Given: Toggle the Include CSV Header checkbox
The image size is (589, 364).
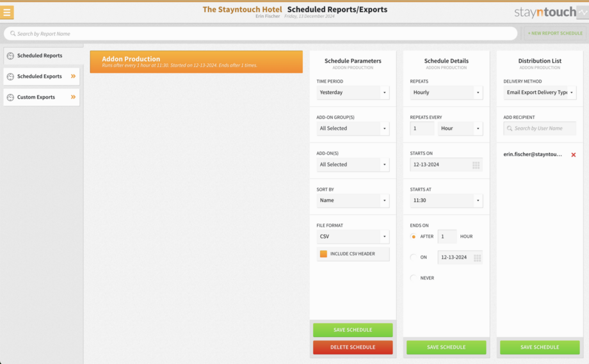Looking at the screenshot, I should [323, 254].
